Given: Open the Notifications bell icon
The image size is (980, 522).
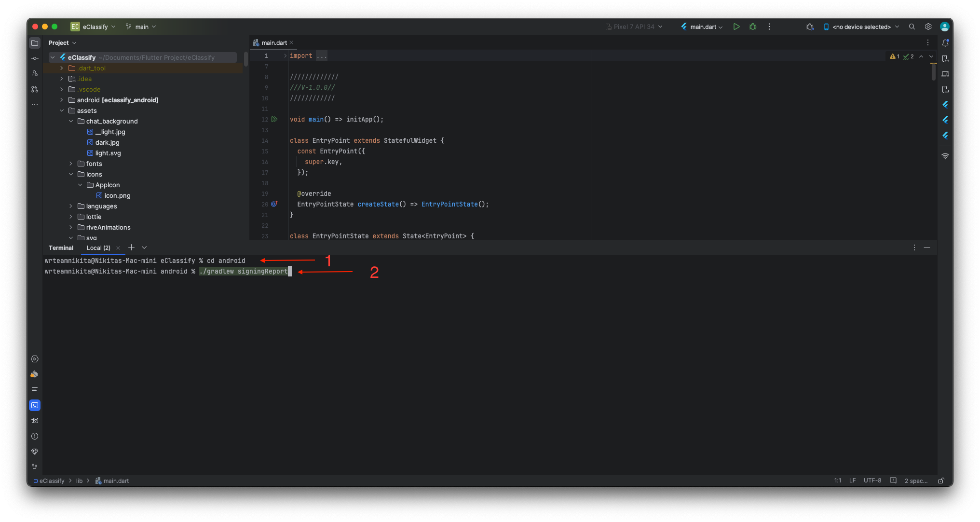Looking at the screenshot, I should pos(945,43).
